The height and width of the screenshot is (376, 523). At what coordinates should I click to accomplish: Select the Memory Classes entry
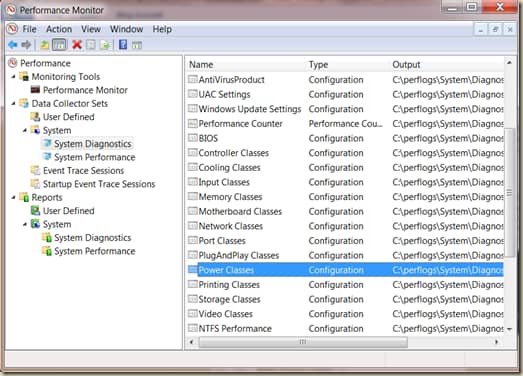[x=346, y=197]
